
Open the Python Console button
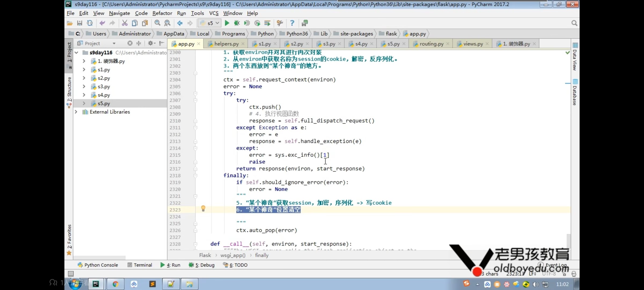[98, 265]
